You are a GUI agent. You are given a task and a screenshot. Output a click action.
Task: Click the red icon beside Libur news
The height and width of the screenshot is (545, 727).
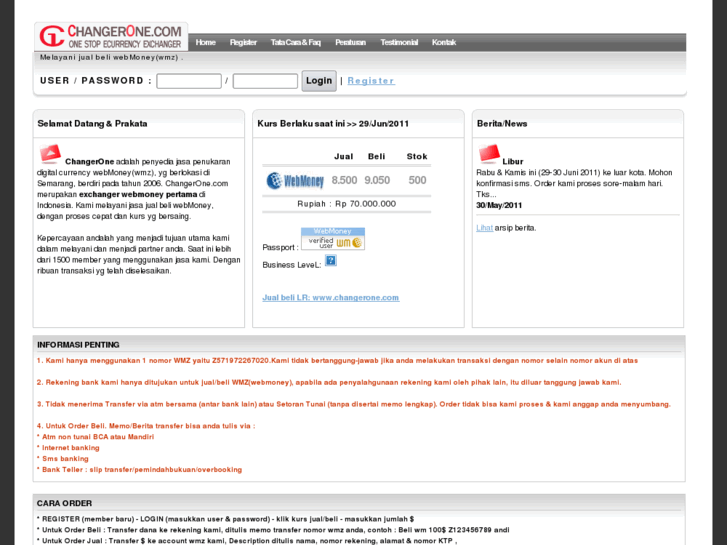tap(489, 154)
